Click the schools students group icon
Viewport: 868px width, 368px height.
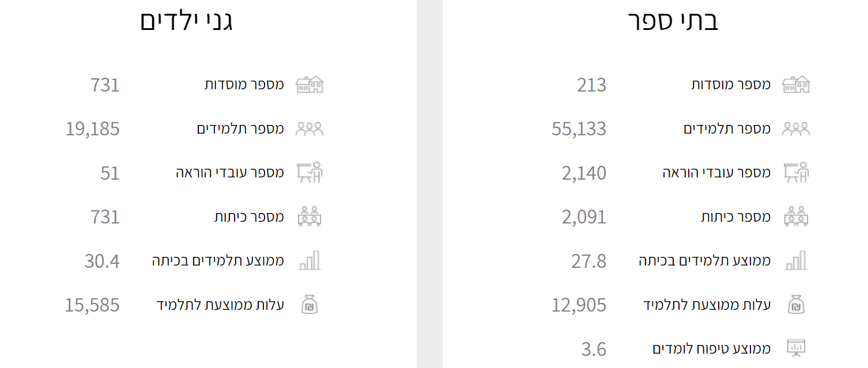(795, 129)
